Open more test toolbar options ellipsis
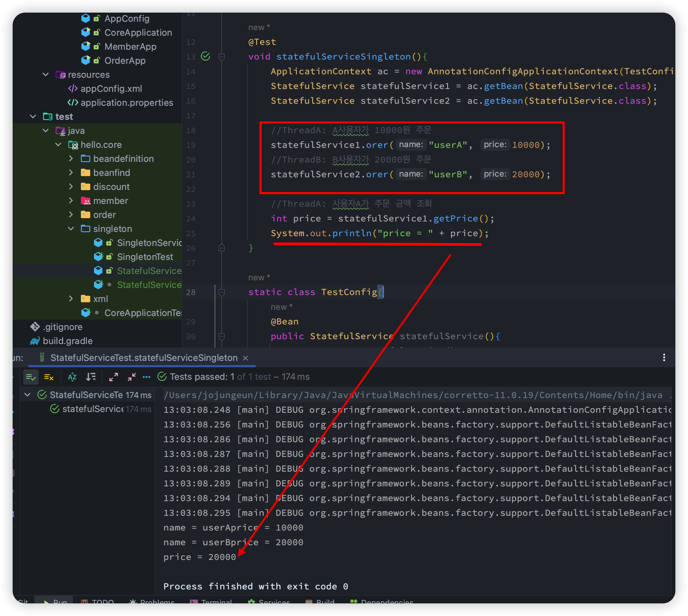The height and width of the screenshot is (616, 688). pyautogui.click(x=147, y=377)
